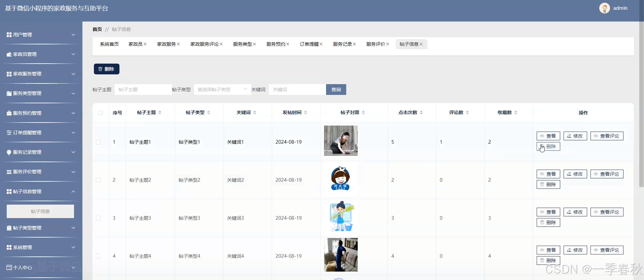
Task: Open the 帖子类型 filter dropdown
Action: click(222, 90)
